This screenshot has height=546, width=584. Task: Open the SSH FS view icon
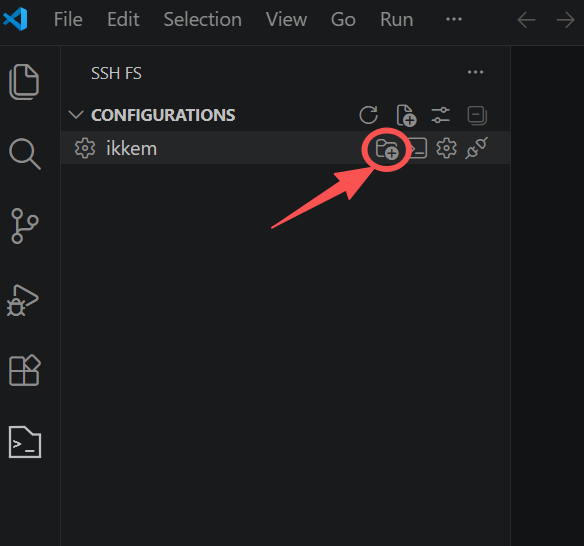pos(25,442)
